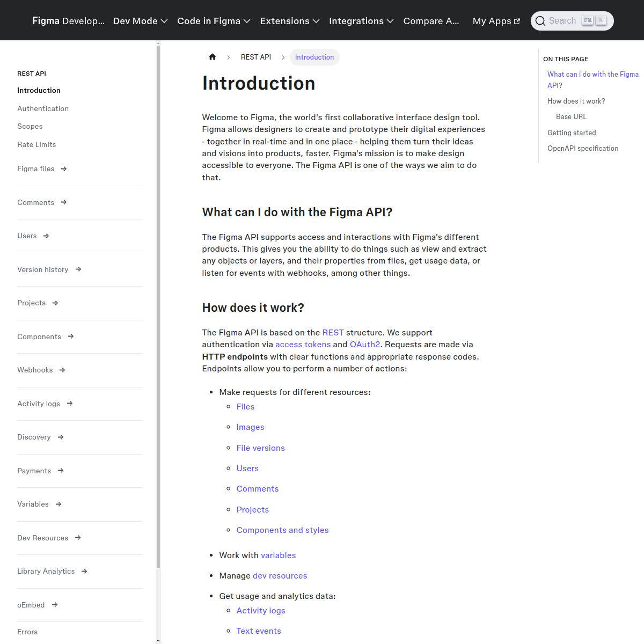Click the arrow icon next to Figma files

[x=64, y=169]
